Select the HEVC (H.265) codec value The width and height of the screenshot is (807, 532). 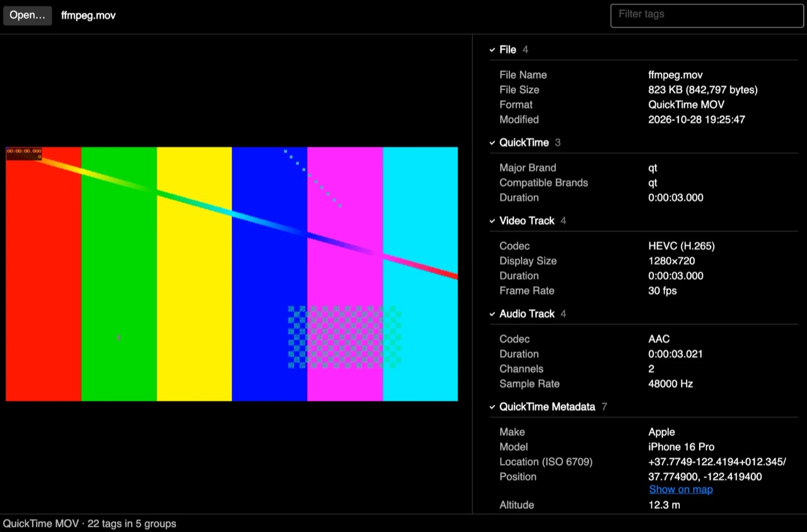coord(682,246)
